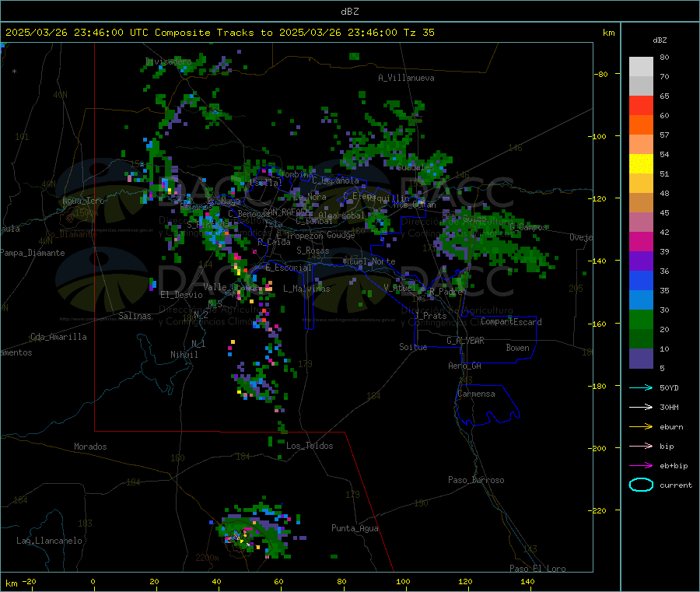The height and width of the screenshot is (592, 700).
Task: Click the Paso_Barroso place label
Action: [476, 480]
